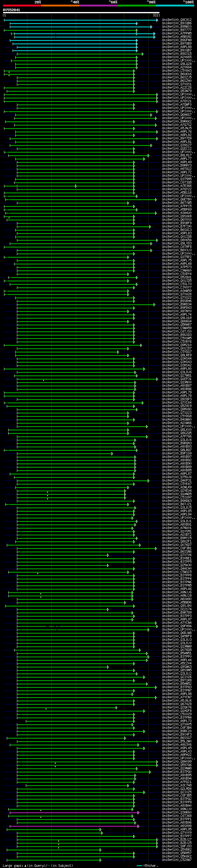Click the UniRef100_A9S898 label
This screenshot has height=868, width=197.
[x=177, y=826]
